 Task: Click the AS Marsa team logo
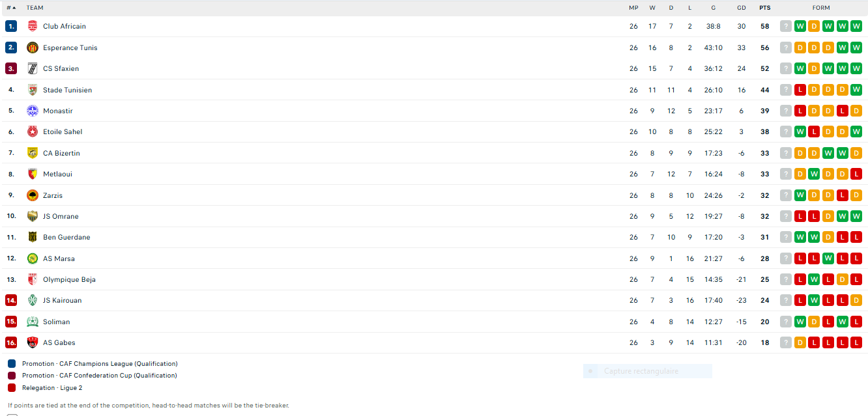(x=33, y=258)
